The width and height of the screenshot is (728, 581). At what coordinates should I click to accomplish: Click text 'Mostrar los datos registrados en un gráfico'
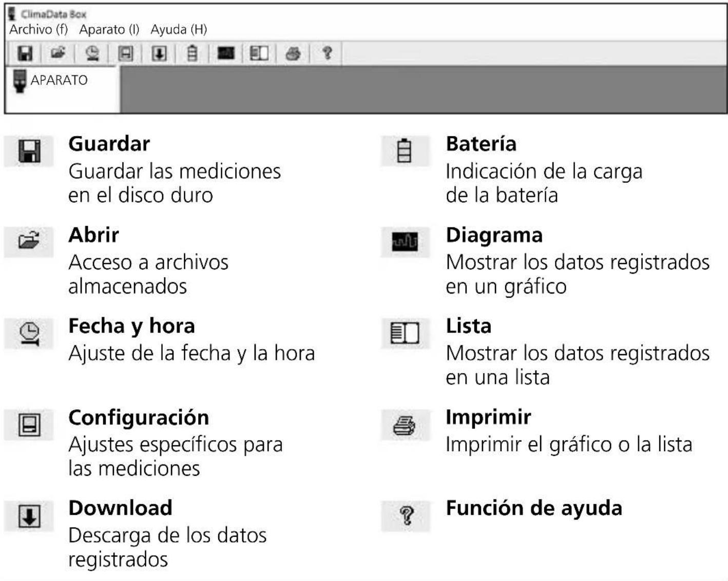(x=578, y=274)
